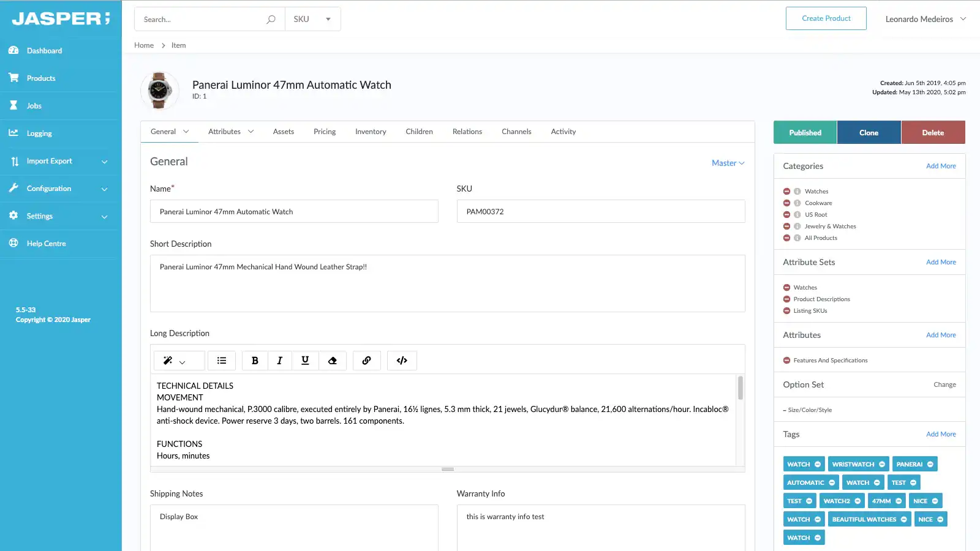Select the Dashboard icon in the sidebar
Screen dimensions: 980x551
(13, 50)
